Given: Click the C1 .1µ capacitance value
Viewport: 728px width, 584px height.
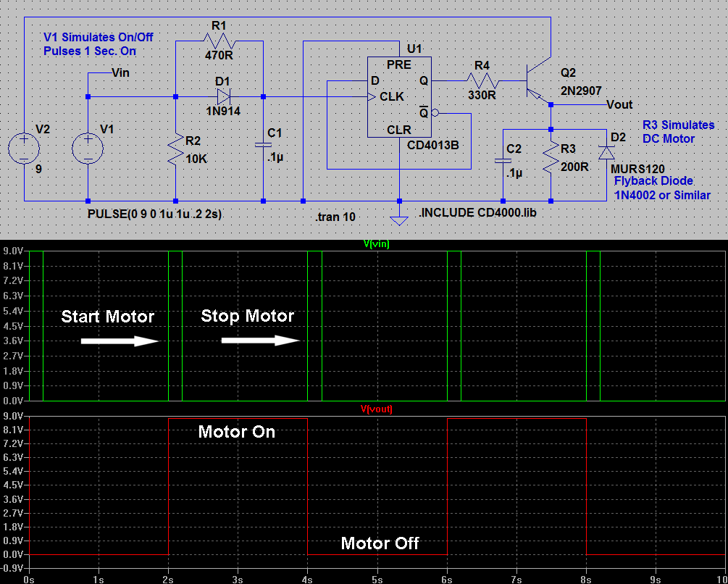Looking at the screenshot, I should pyautogui.click(x=275, y=157).
